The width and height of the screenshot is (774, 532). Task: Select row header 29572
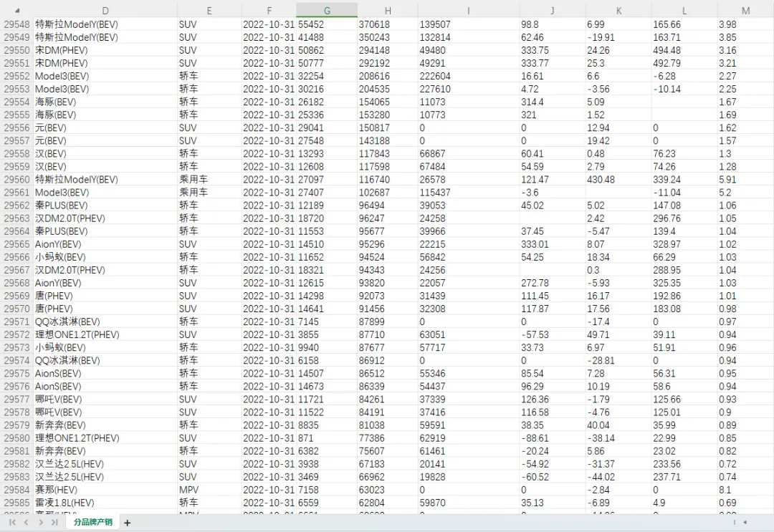[x=16, y=334]
